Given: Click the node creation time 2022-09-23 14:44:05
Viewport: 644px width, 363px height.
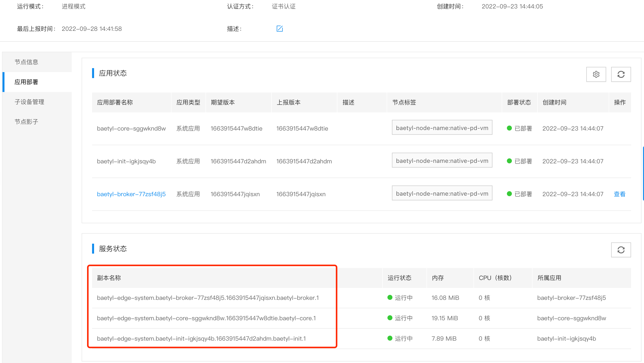Looking at the screenshot, I should pos(512,6).
